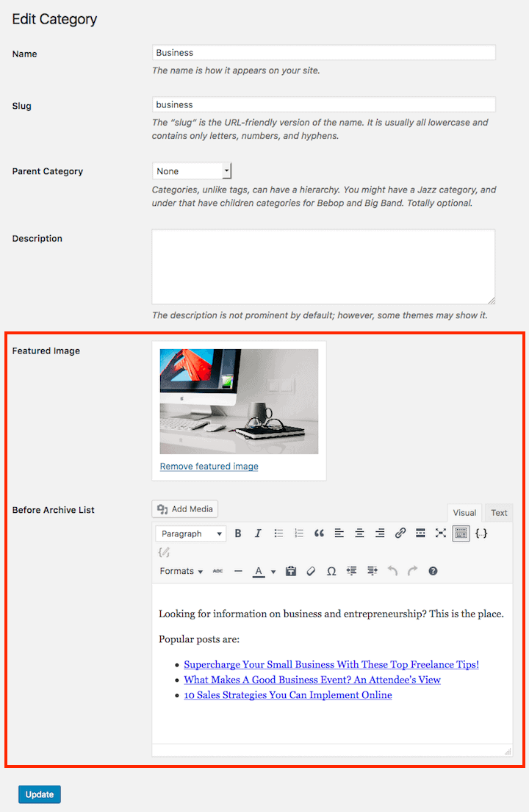This screenshot has width=529, height=812.
Task: Open Supercharge Your Small Business link
Action: click(331, 664)
